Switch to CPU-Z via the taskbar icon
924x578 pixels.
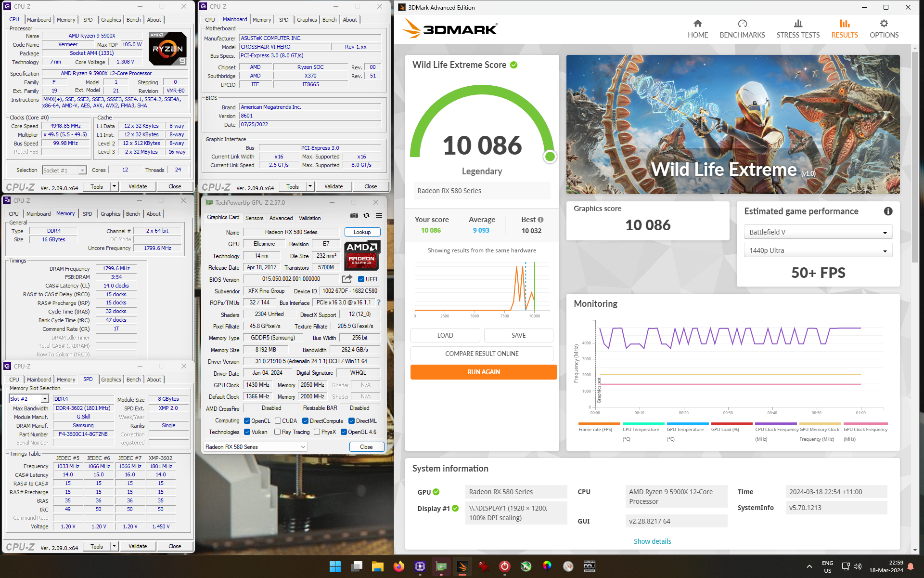coord(420,566)
